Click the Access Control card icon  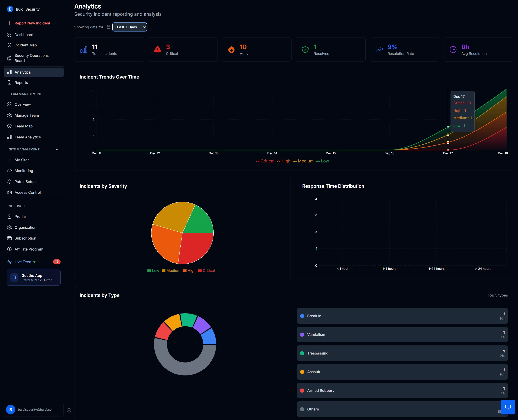coord(9,192)
